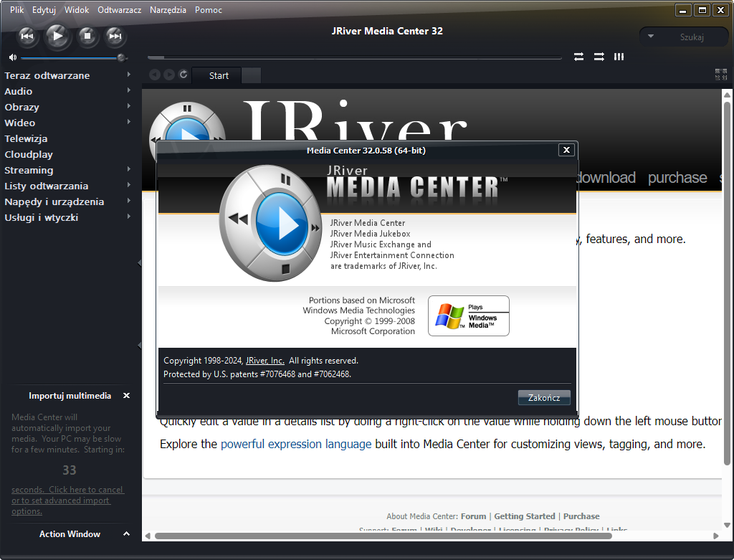Open the Forum link in the footer
The height and width of the screenshot is (560, 734).
tap(473, 516)
